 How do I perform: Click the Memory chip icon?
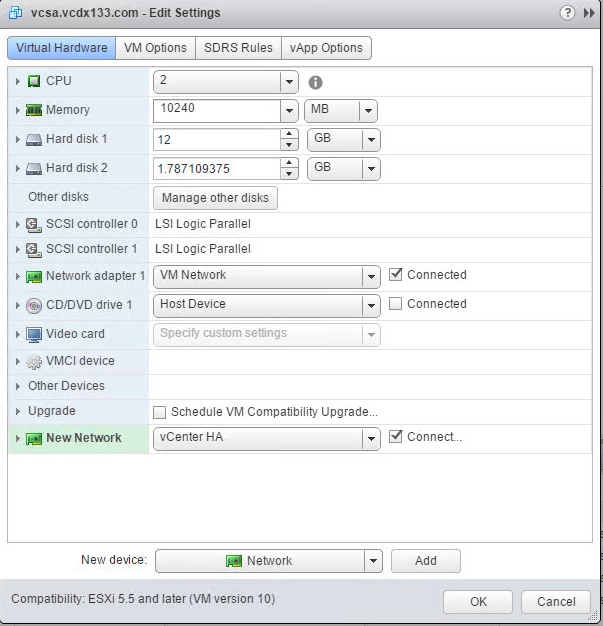(33, 110)
